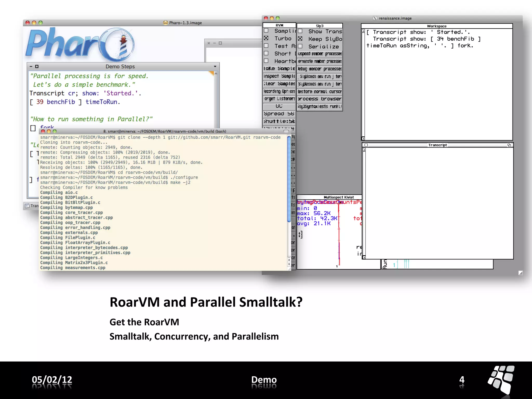This screenshot has height=399, width=532.
Task: Click the Spread 56 button
Action: [279, 114]
